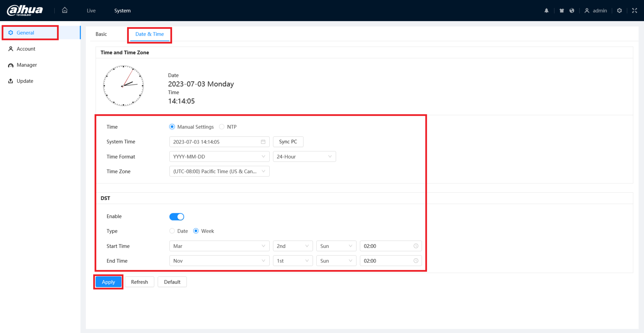Click clock icon in Start Time field

[416, 246]
